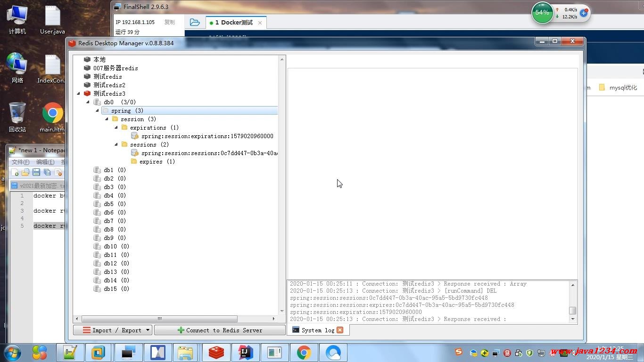
Task: Click the db0 database icon
Action: coord(97,102)
